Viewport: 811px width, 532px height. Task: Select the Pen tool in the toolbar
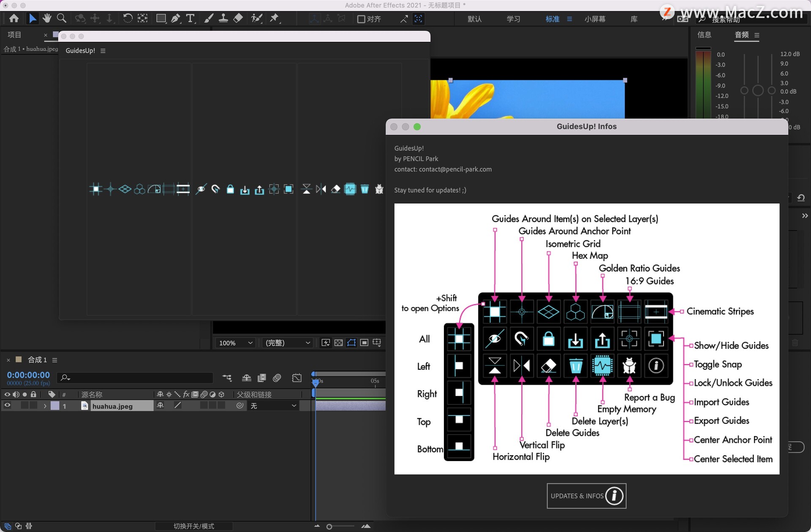(175, 18)
